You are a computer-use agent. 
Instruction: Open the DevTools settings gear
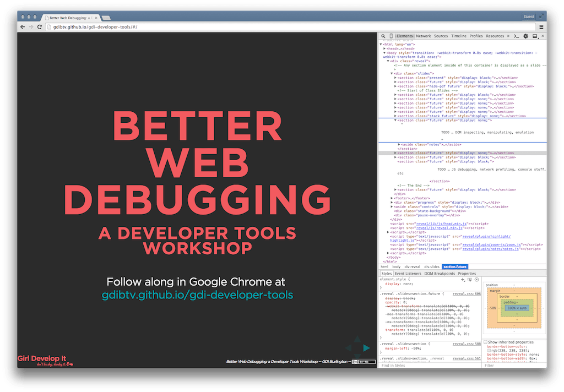click(x=525, y=36)
